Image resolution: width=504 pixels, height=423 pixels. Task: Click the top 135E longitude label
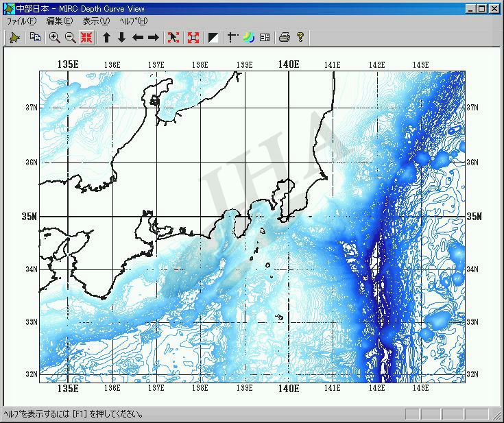click(68, 64)
